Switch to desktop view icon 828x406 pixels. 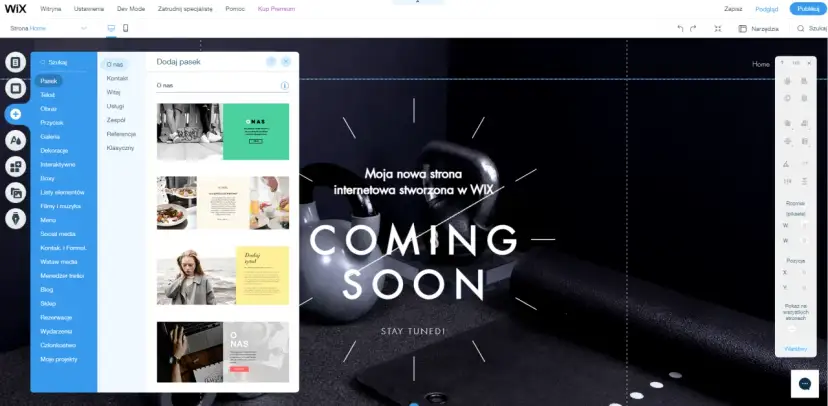pos(111,28)
